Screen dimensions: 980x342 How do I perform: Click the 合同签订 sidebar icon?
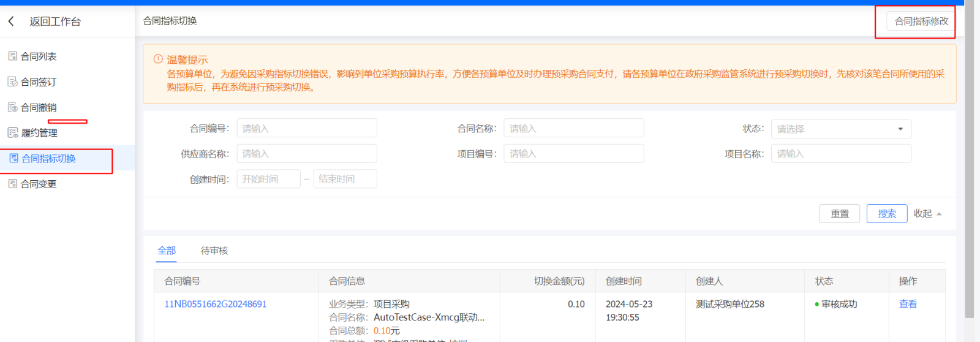click(12, 82)
